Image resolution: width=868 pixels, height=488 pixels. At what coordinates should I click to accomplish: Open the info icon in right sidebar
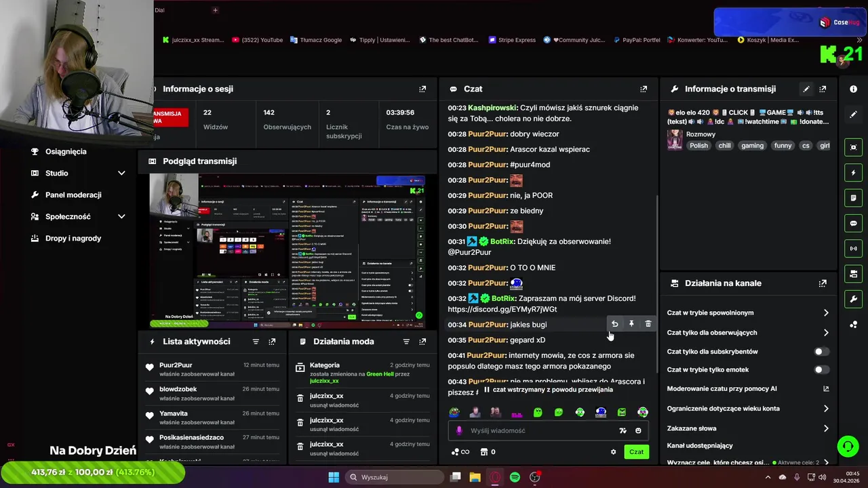(x=854, y=89)
